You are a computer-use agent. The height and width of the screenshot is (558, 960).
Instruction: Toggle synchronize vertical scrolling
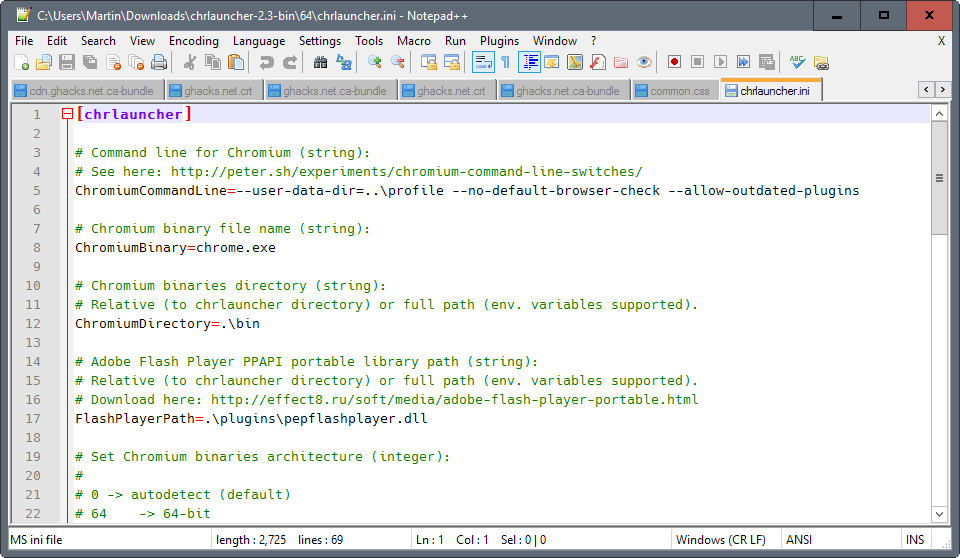click(429, 62)
